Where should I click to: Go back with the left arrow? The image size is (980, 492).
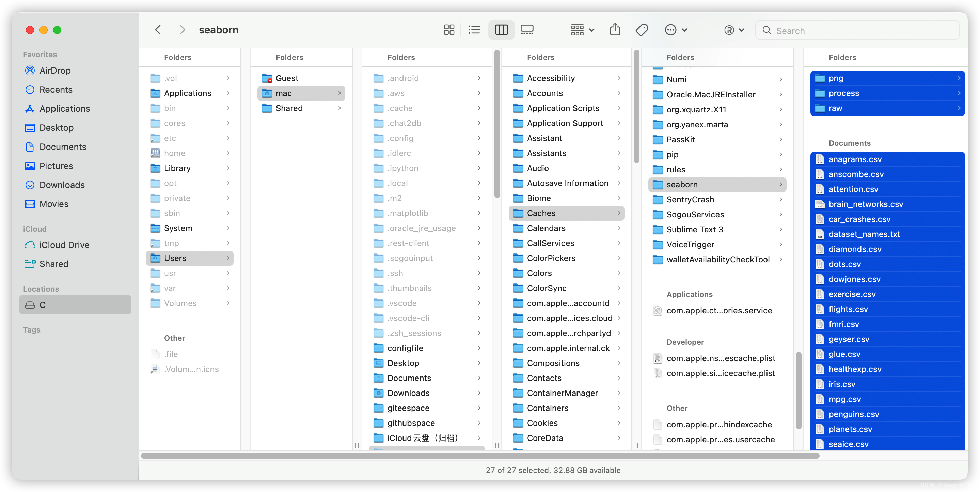(158, 30)
